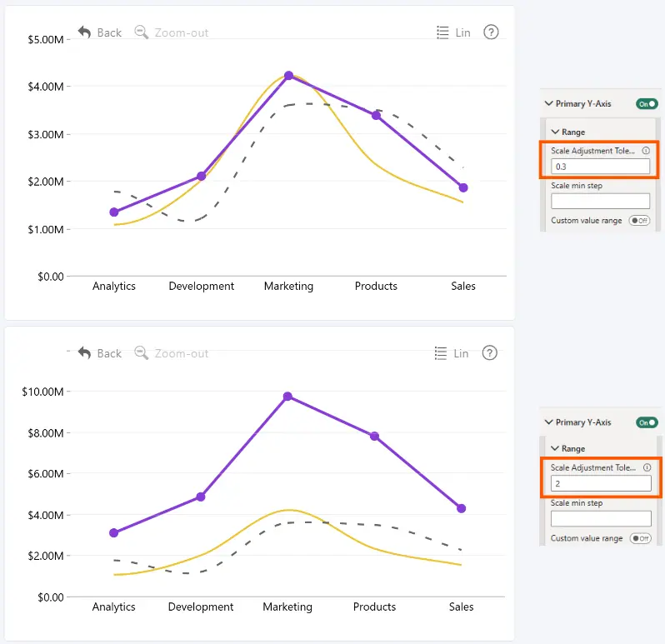The width and height of the screenshot is (665, 644).
Task: Click the Lin scale list icon in bottom chart
Action: tap(441, 352)
